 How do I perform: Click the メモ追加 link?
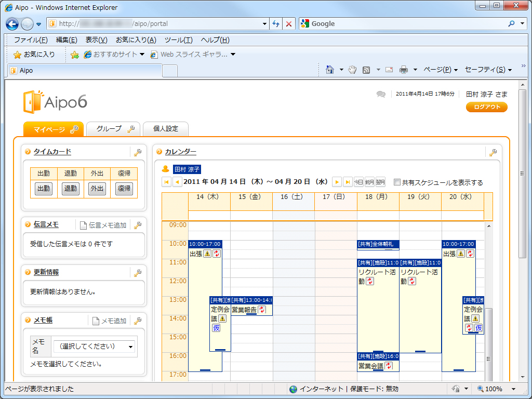(110, 321)
